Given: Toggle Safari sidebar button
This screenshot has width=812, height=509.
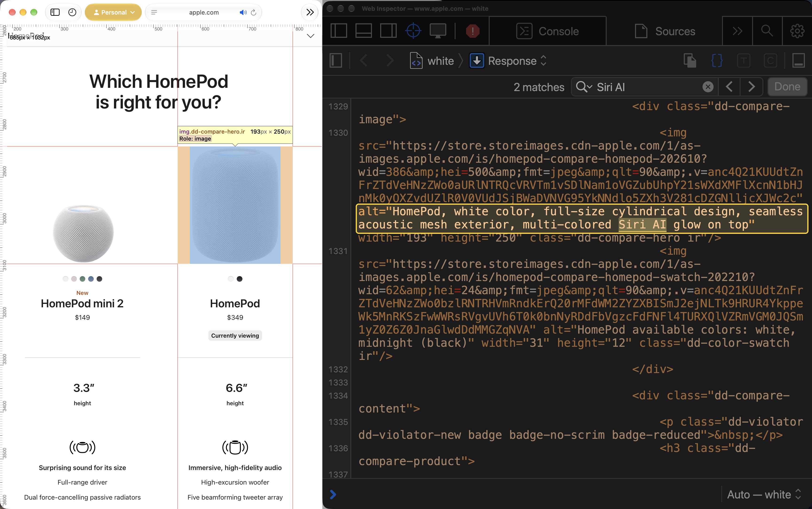Looking at the screenshot, I should [x=55, y=12].
